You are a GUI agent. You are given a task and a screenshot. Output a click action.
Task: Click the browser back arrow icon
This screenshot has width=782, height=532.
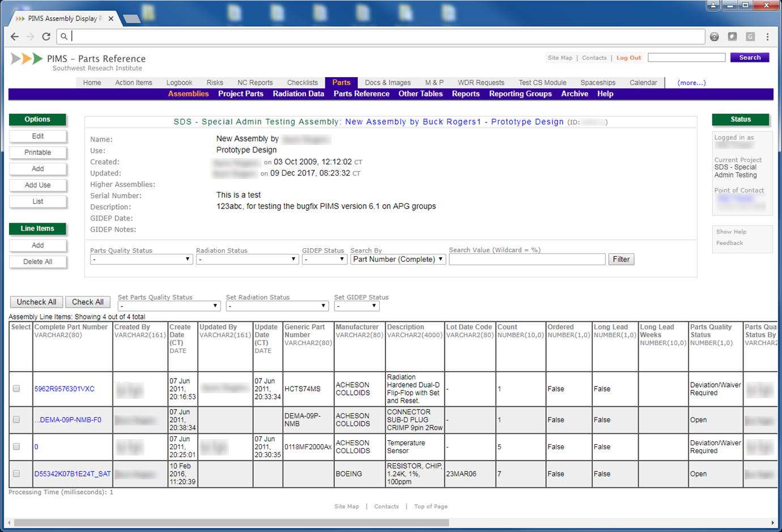(x=15, y=37)
